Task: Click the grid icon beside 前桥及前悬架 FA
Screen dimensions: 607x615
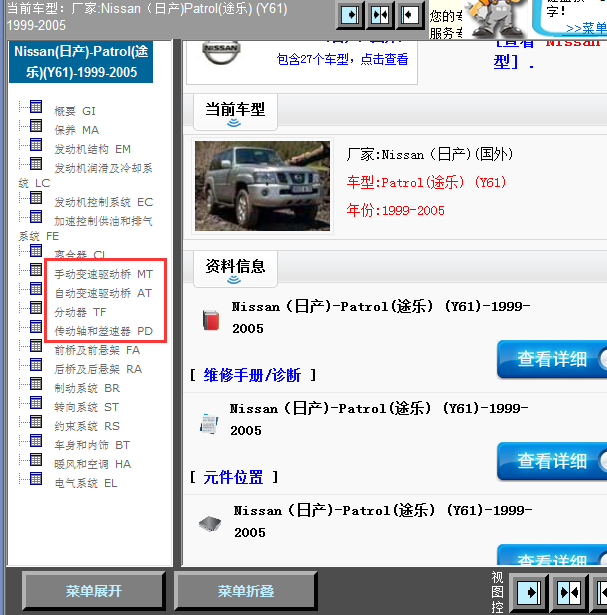Action: [36, 346]
